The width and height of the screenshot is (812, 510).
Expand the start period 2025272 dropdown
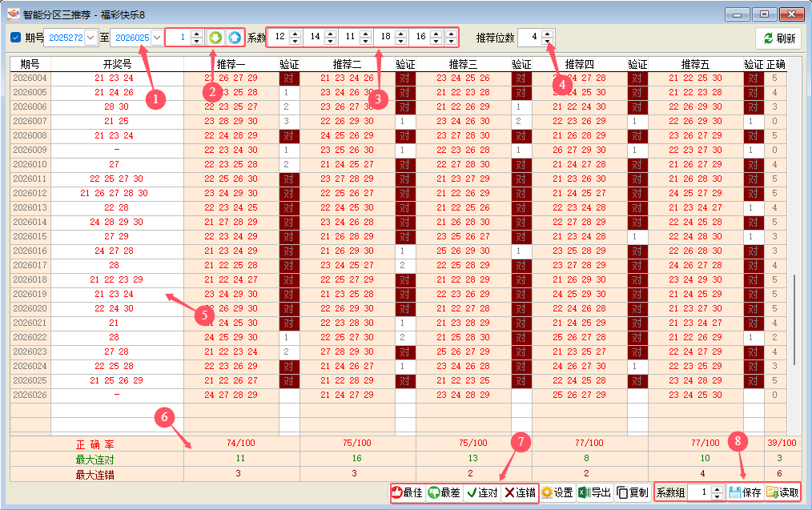tap(90, 38)
